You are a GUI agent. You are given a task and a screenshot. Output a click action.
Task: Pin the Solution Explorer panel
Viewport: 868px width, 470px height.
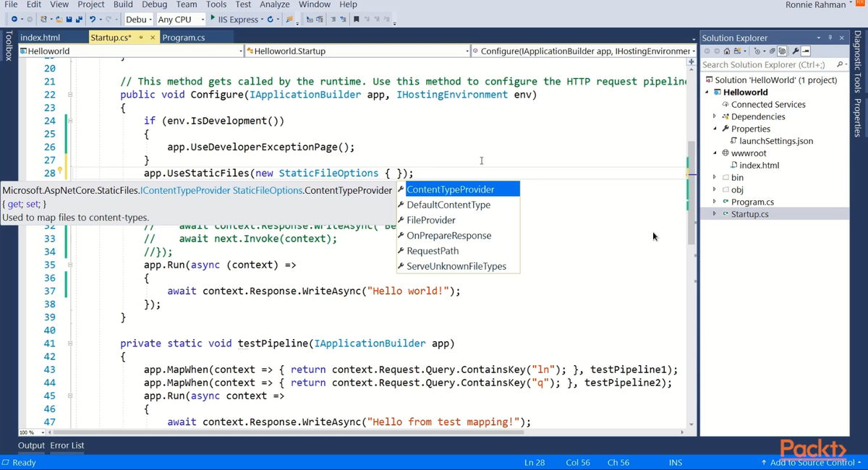pyautogui.click(x=830, y=38)
